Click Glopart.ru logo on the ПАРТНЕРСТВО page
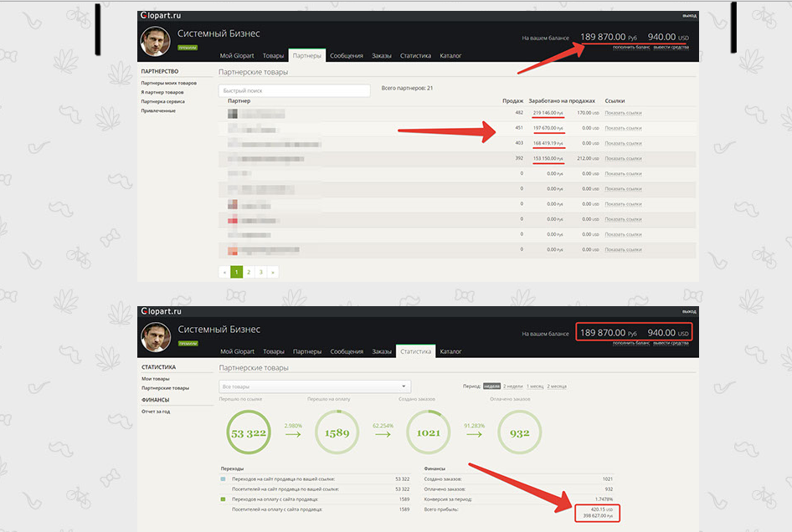The height and width of the screenshot is (532, 792). 161,16
